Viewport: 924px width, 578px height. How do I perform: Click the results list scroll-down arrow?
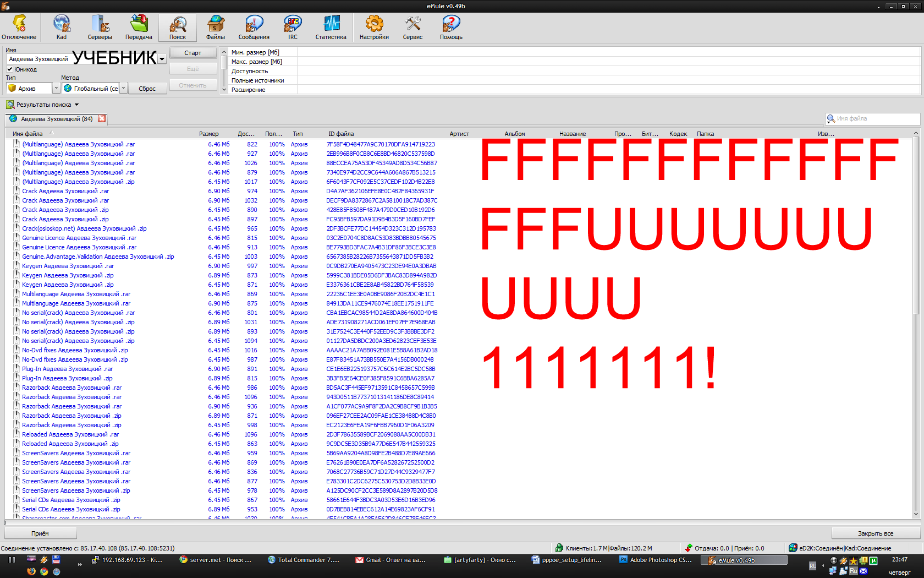(x=916, y=514)
